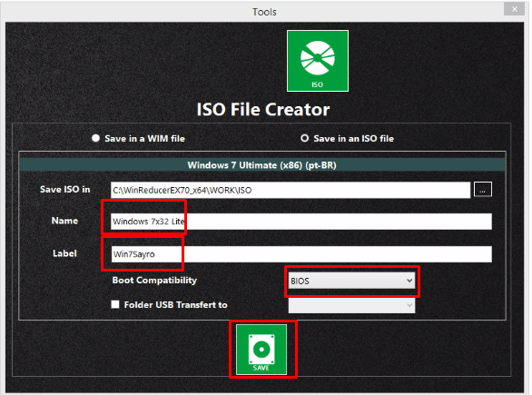Viewport: 532px width, 395px height.
Task: Click the 'Tools' window title
Action: coord(264,12)
